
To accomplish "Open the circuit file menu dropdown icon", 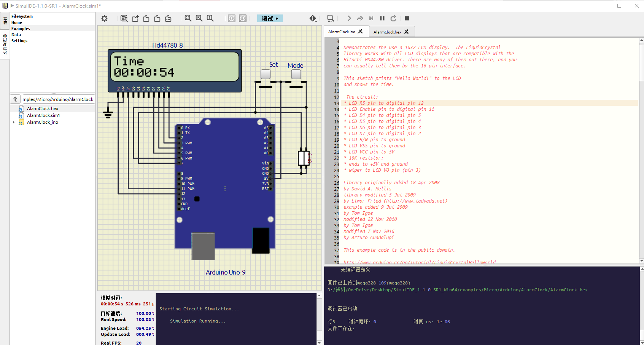I will (x=124, y=18).
